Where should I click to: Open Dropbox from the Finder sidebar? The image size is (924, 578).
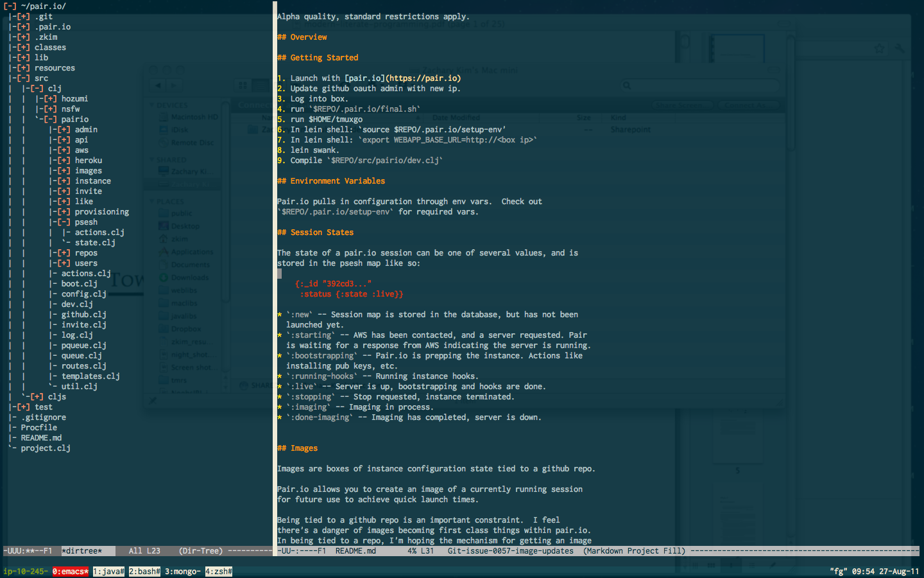(x=182, y=329)
